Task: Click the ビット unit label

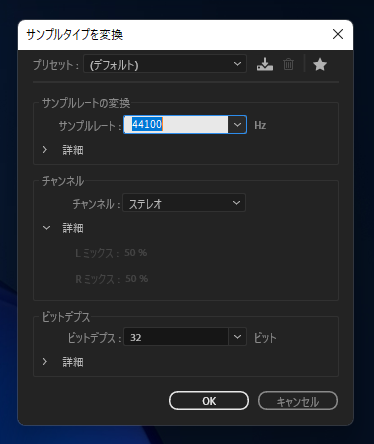Action: pyautogui.click(x=265, y=338)
